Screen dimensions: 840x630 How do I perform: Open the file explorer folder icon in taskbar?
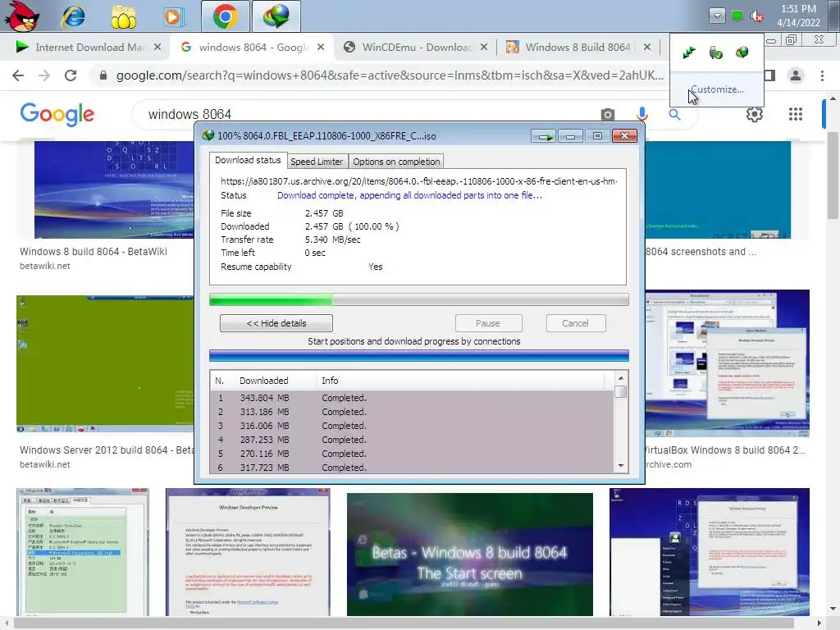[x=123, y=16]
